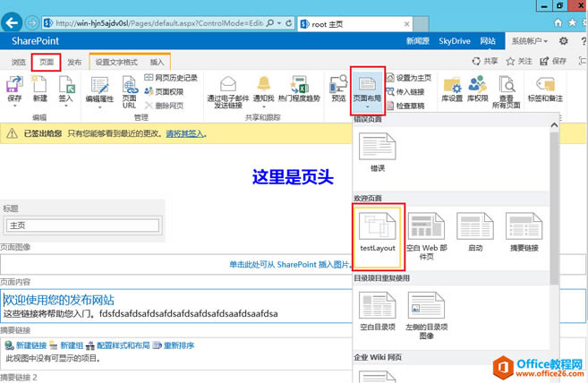Select Blank Catalog Item (空白目录项) layout
The width and height of the screenshot is (588, 383).
coord(378,311)
